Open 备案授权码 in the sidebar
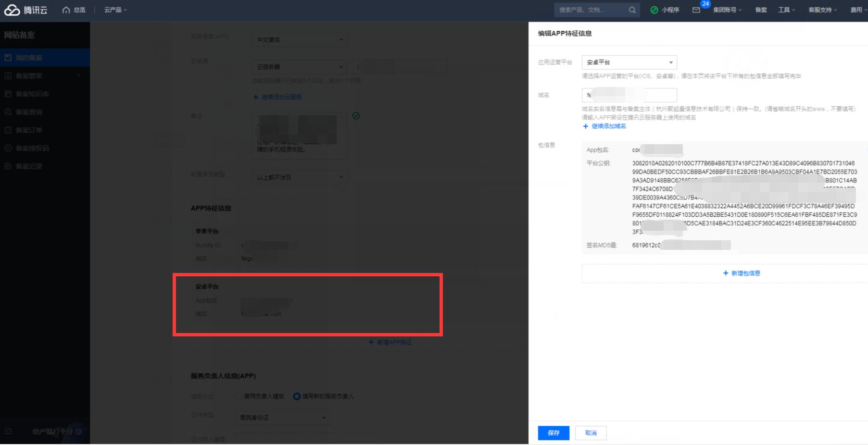868x445 pixels. pyautogui.click(x=45, y=148)
